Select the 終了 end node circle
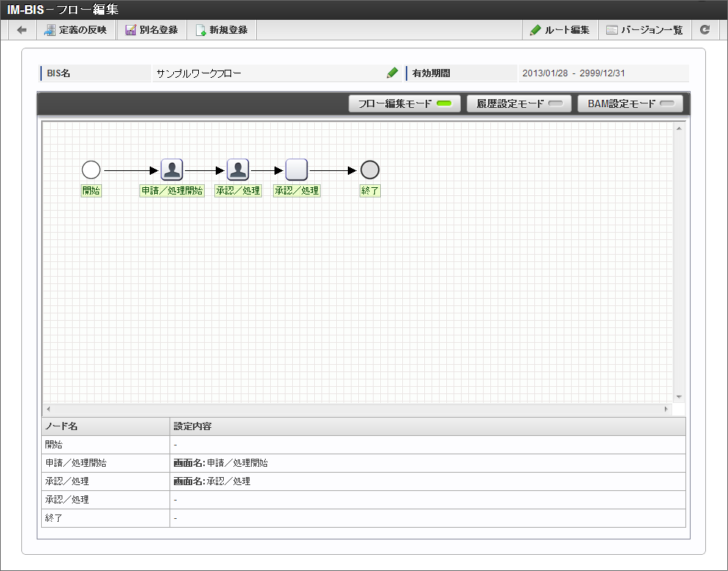Screen dimensions: 728x571 click(370, 170)
